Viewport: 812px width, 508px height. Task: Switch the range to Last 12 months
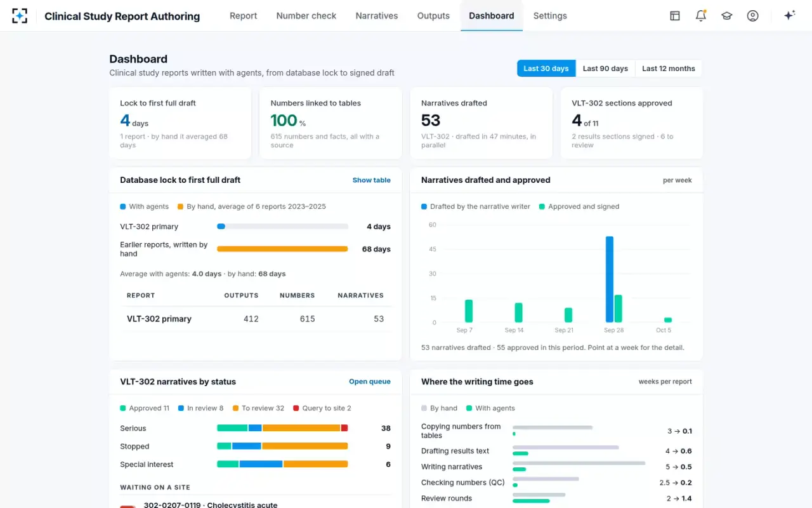(669, 69)
